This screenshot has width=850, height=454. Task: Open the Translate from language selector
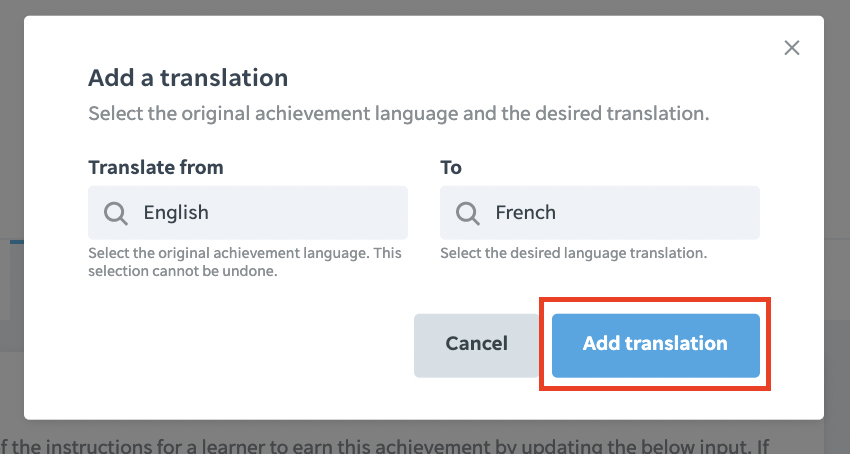point(248,213)
